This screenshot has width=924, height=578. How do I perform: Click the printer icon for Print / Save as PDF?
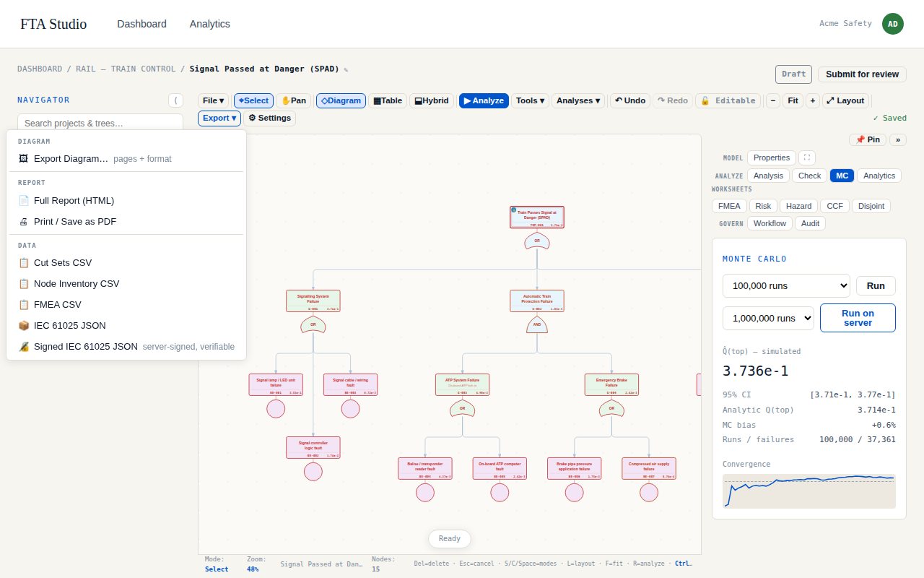[x=23, y=221]
